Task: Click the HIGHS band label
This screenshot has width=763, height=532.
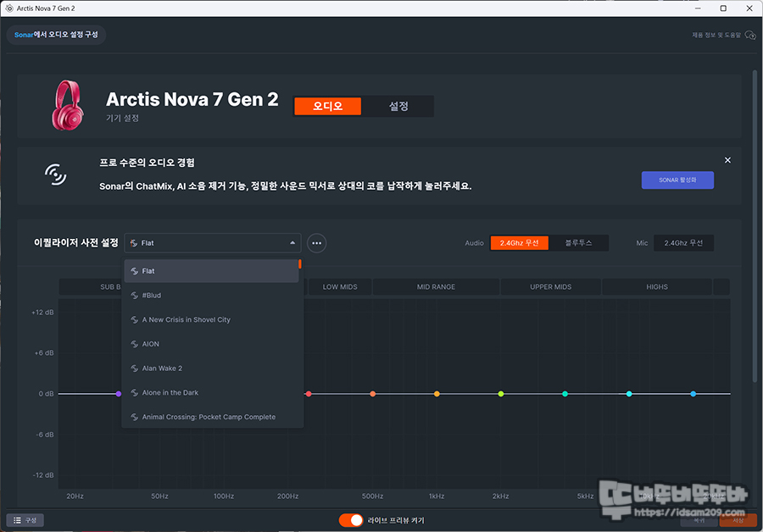Action: (657, 287)
